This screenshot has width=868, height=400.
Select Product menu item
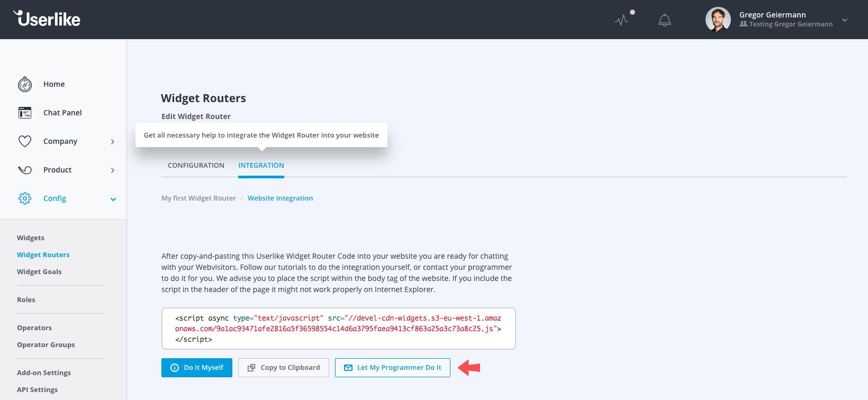click(57, 170)
